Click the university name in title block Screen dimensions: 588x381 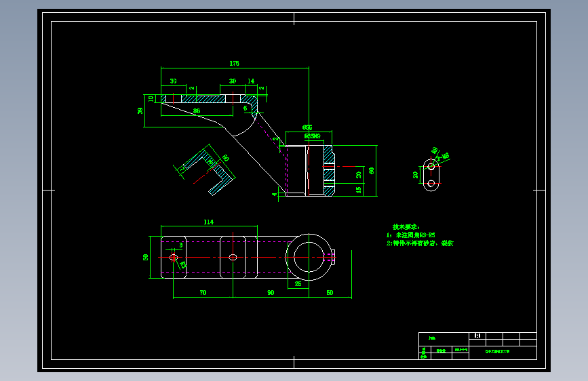pos(498,352)
